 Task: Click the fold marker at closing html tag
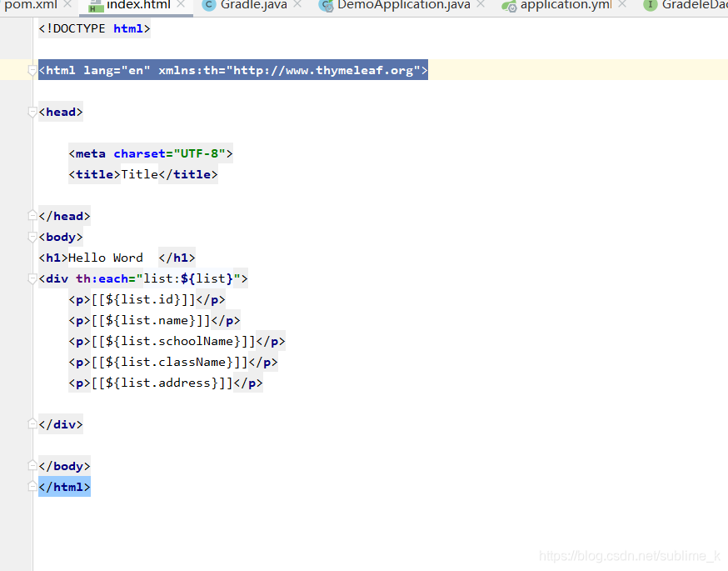click(32, 487)
